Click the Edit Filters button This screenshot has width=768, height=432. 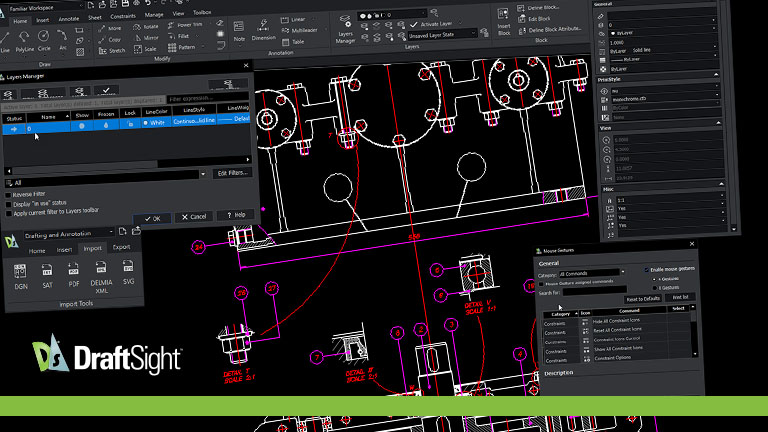pyautogui.click(x=233, y=173)
